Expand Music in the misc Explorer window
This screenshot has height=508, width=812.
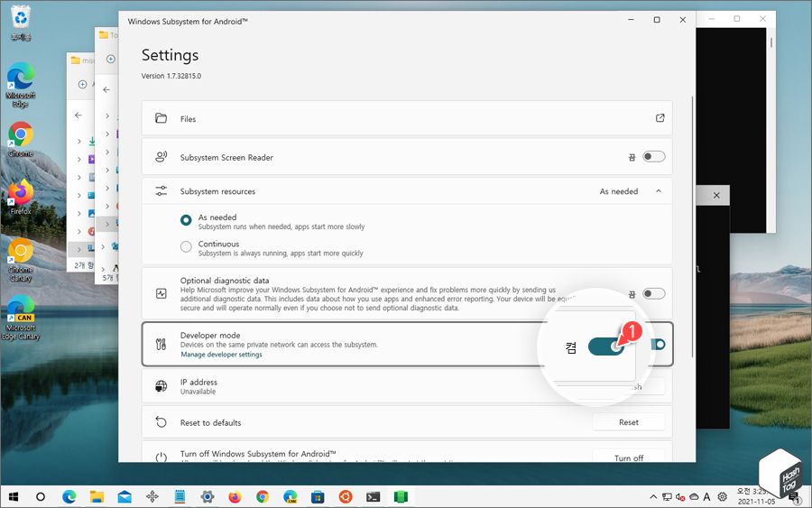tap(78, 232)
